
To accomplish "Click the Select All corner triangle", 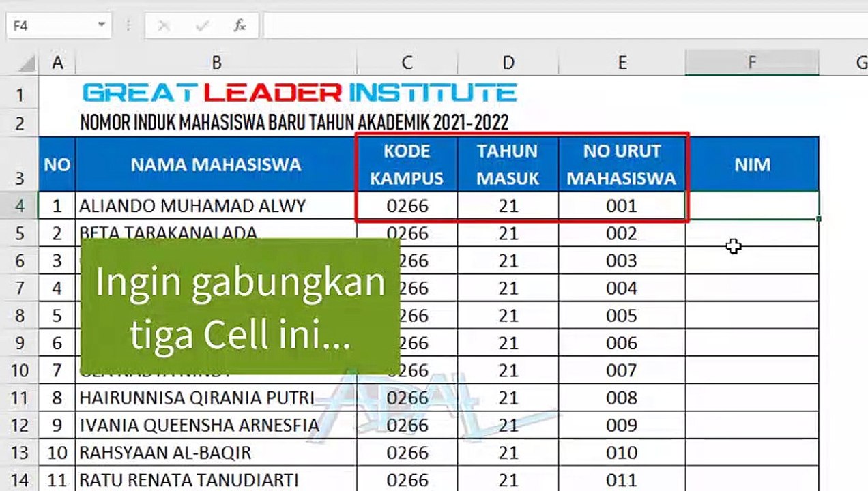I will (x=27, y=63).
